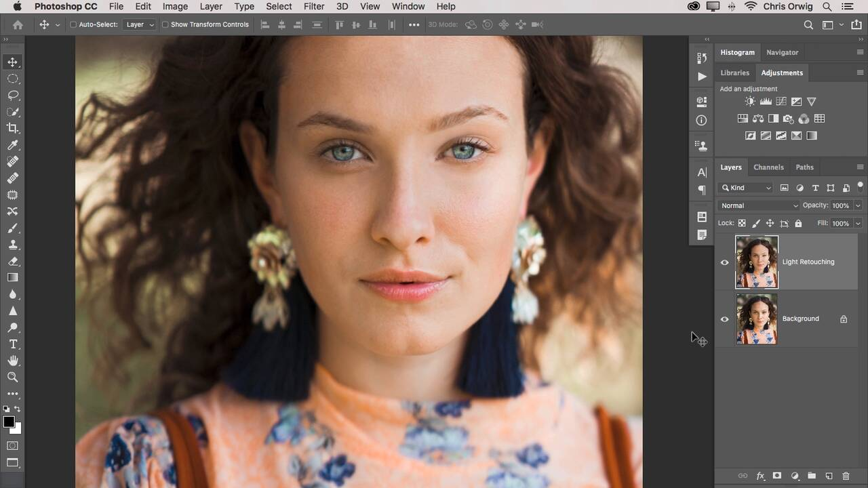Image resolution: width=868 pixels, height=488 pixels.
Task: Open the Histogram panel options menu
Action: pos(860,52)
